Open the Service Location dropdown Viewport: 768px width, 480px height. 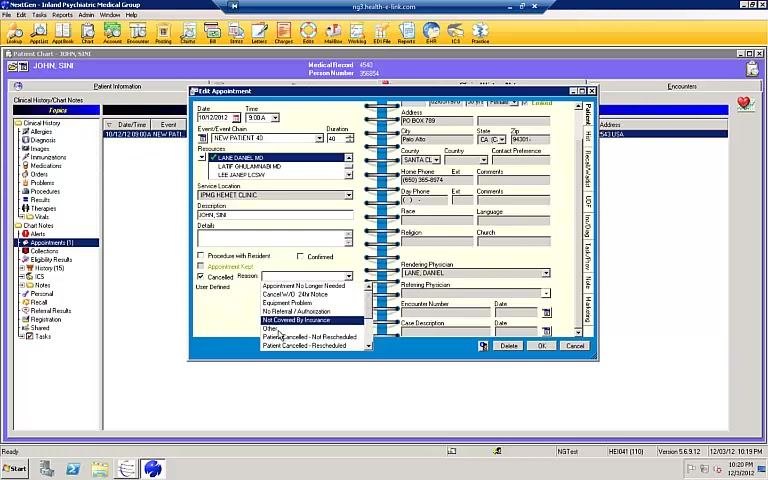[x=348, y=195]
